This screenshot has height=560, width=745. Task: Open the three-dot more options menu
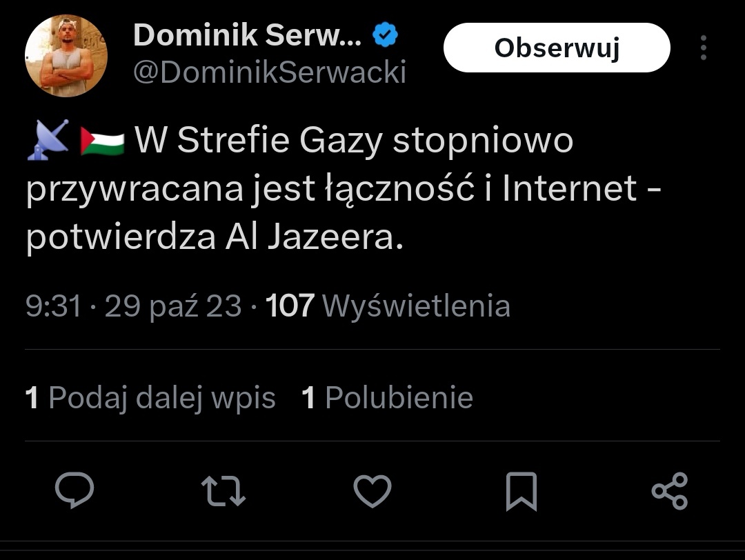[703, 48]
